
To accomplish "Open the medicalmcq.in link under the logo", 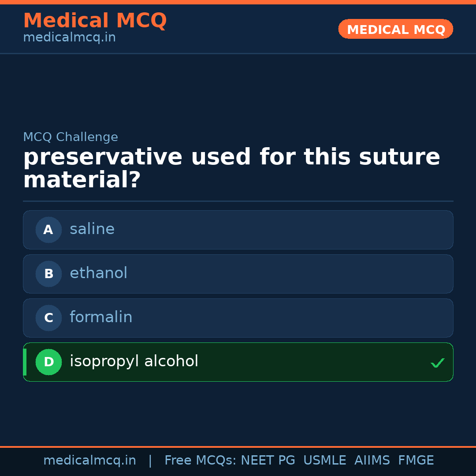I will [x=69, y=37].
